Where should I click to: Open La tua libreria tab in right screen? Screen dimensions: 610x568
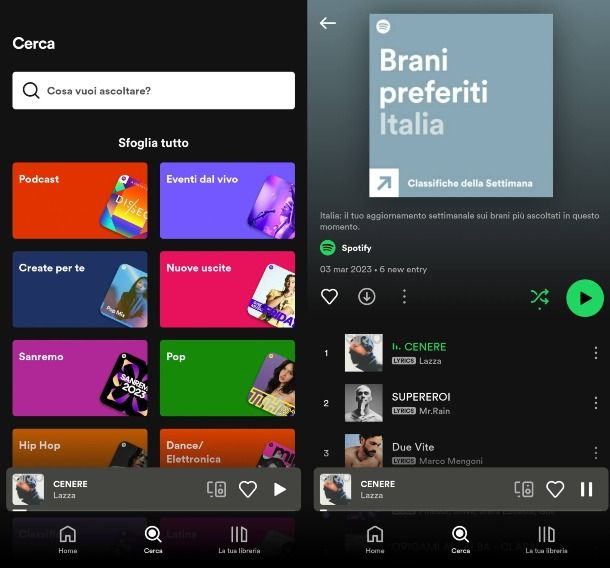[546, 540]
